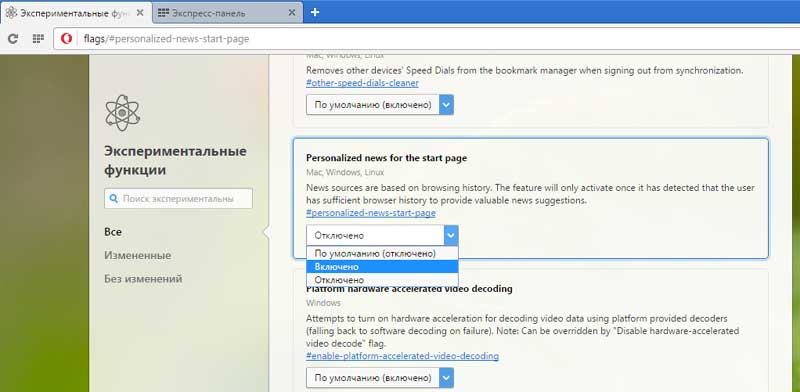Filter by Измененные in sidebar
This screenshot has height=392, width=800.
click(x=138, y=255)
